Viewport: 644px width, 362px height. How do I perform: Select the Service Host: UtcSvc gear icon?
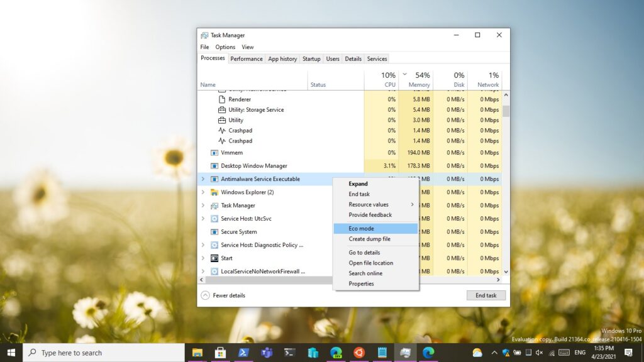(214, 219)
